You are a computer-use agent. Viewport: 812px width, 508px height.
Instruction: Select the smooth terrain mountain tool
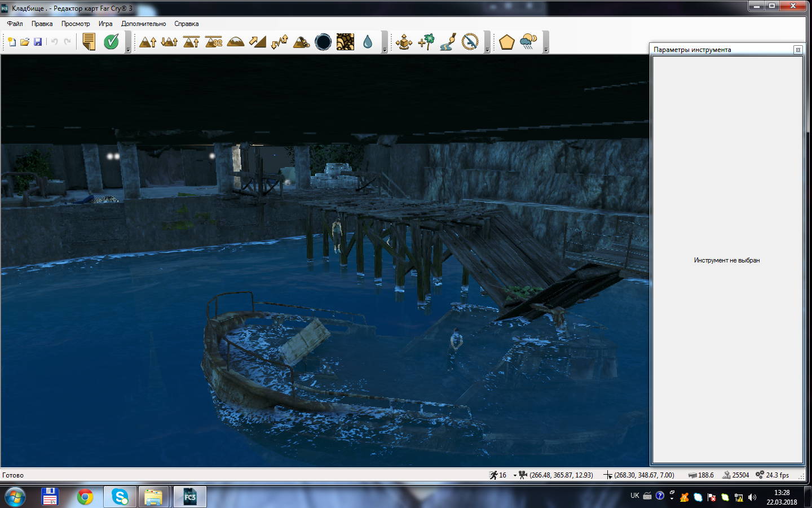(235, 42)
